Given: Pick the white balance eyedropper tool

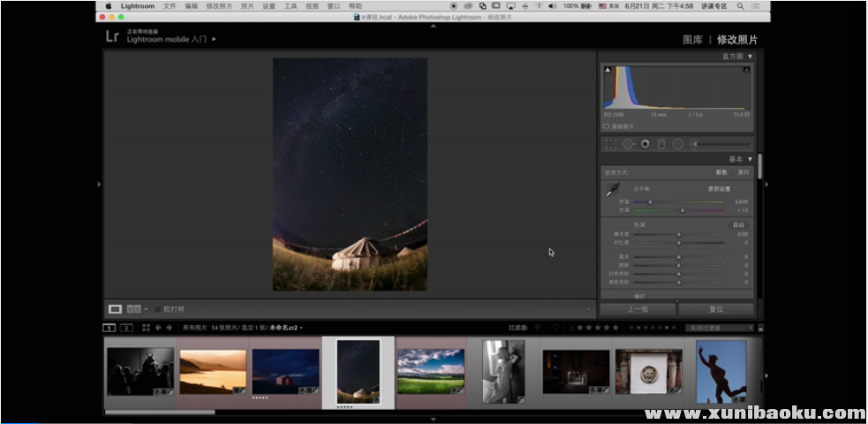Looking at the screenshot, I should click(x=612, y=190).
